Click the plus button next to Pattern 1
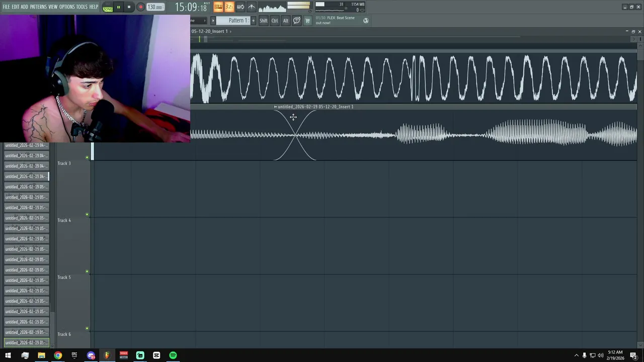Screen dimensions: 644x362 [x=253, y=21]
